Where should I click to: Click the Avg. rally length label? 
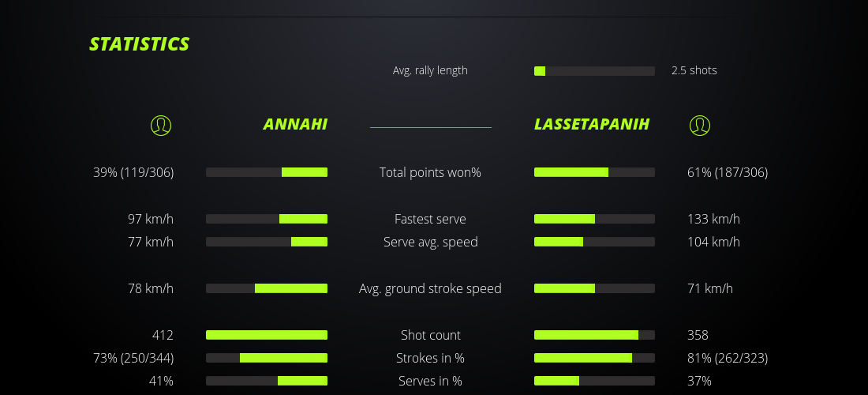[430, 70]
